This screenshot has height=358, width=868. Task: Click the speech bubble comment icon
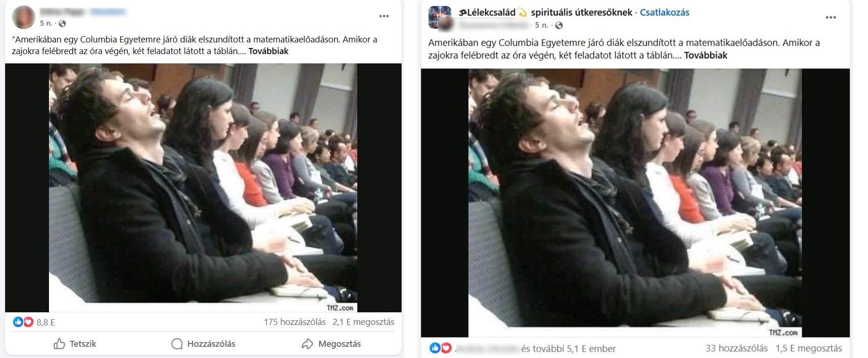pos(177,344)
